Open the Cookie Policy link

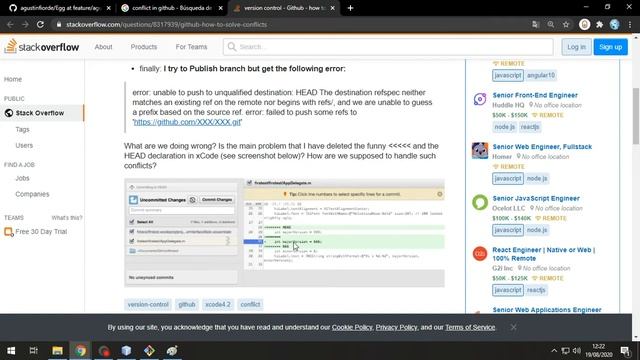(352, 327)
